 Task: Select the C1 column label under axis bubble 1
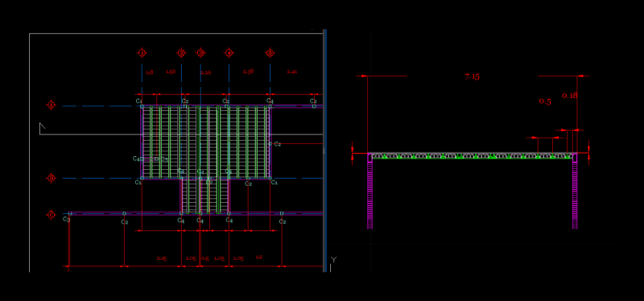pos(138,101)
